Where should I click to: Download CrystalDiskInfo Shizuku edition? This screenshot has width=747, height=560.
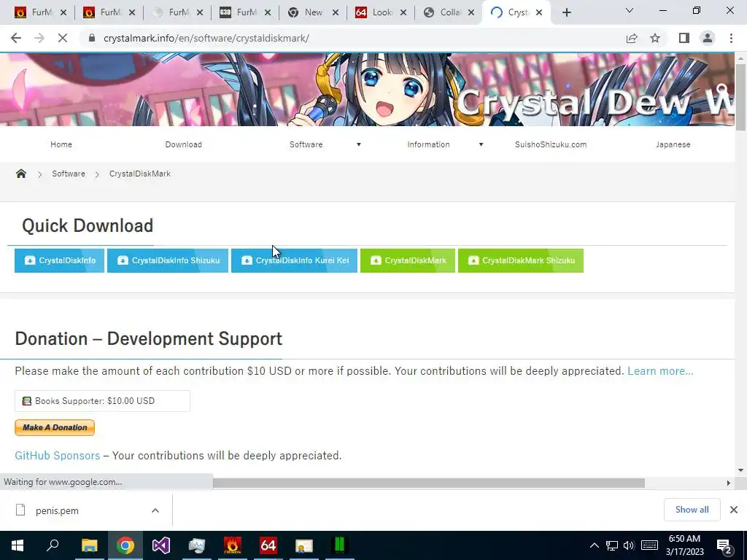tap(168, 260)
